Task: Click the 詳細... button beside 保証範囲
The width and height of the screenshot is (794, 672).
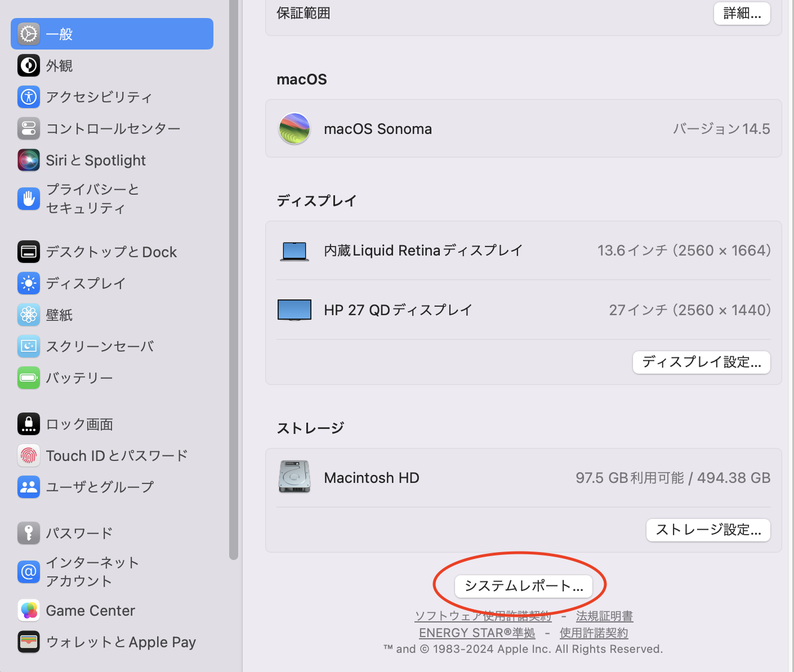Action: (x=742, y=13)
